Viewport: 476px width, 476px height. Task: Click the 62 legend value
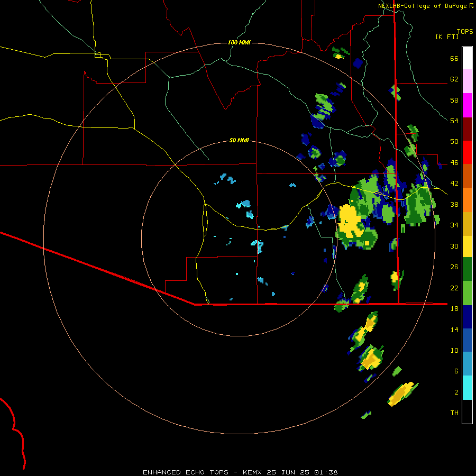454,79
